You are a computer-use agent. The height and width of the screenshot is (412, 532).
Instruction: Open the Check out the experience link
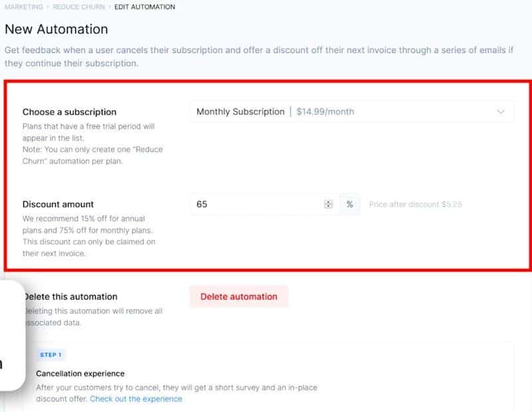pos(136,399)
